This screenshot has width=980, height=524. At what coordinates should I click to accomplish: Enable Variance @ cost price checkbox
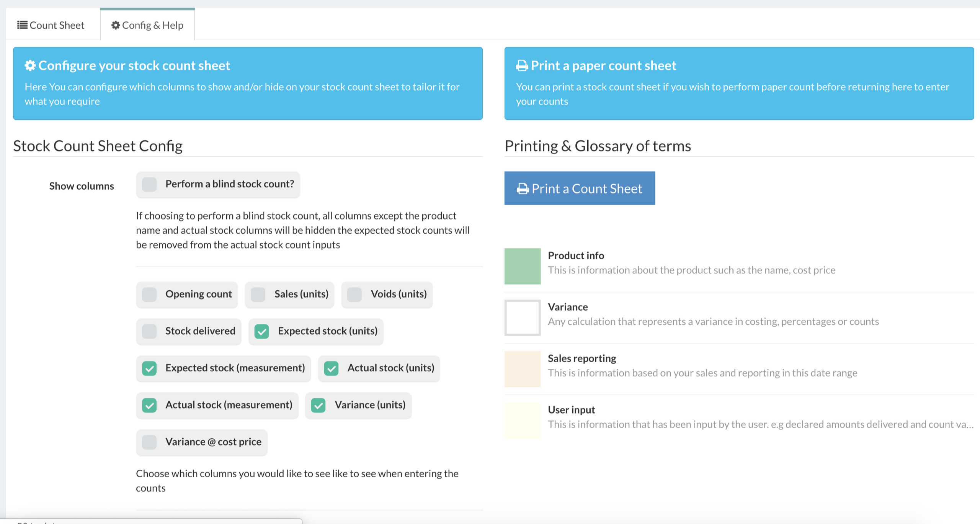149,442
